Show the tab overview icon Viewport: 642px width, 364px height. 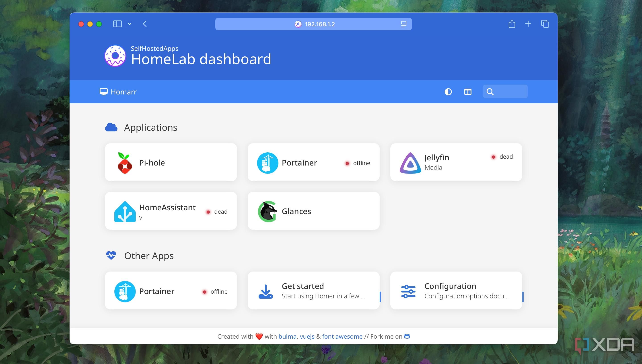point(545,24)
